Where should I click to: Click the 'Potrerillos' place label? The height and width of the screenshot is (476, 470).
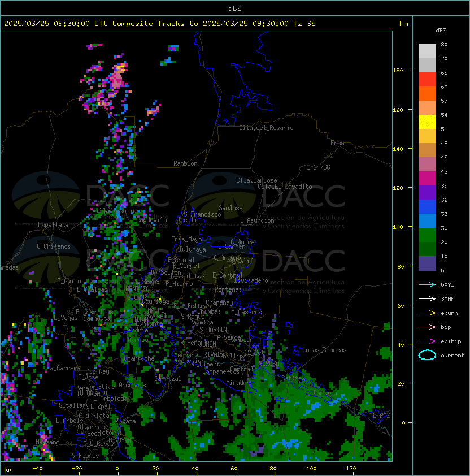pos(94,312)
